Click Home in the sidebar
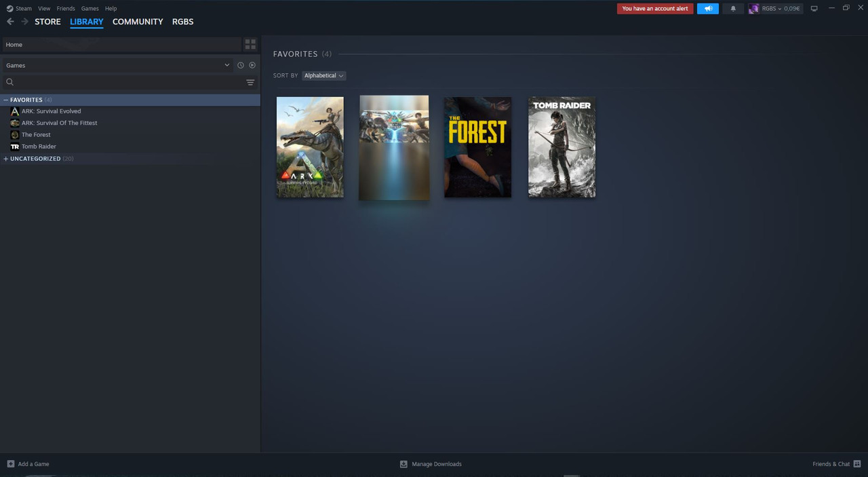Image resolution: width=868 pixels, height=477 pixels. (121, 45)
